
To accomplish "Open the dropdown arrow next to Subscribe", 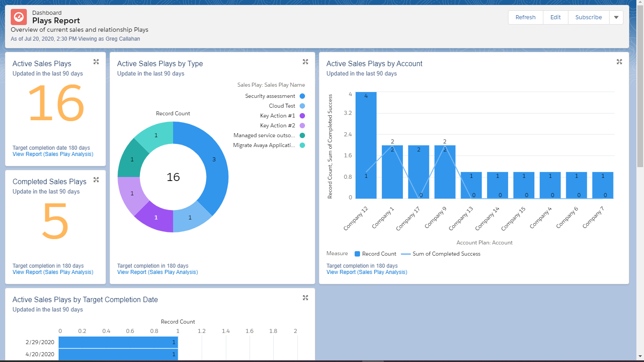I will 616,17.
